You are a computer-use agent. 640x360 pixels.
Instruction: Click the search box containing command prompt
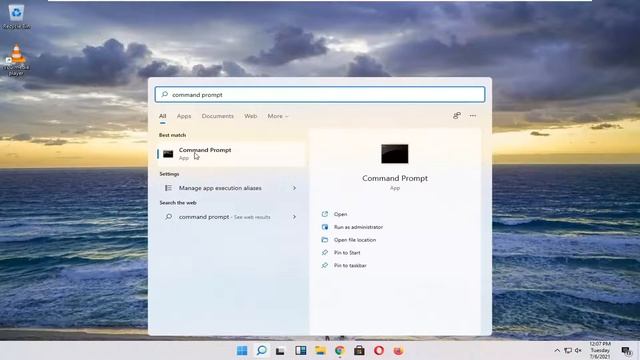click(x=320, y=95)
